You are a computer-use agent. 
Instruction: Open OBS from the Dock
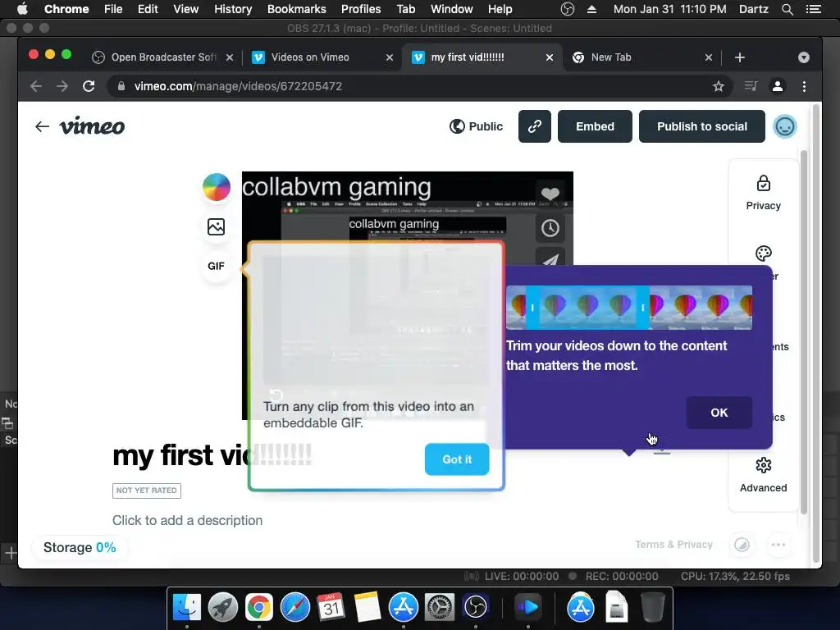pyautogui.click(x=475, y=607)
